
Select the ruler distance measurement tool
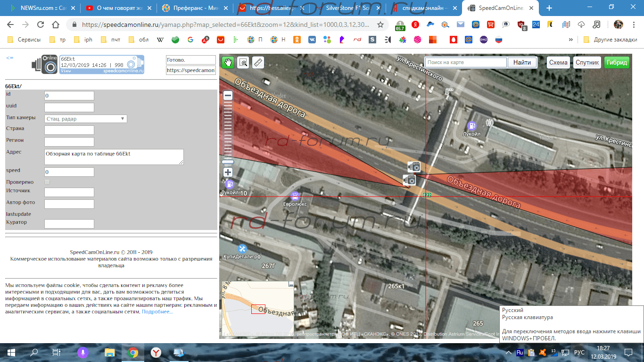click(x=257, y=62)
